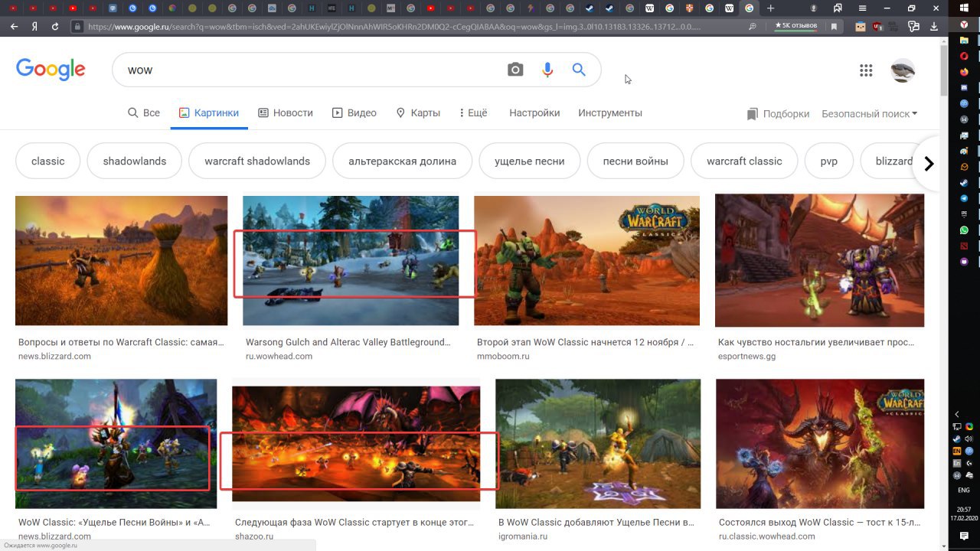
Task: Click the '5K отзывов' rating badge
Action: tap(796, 25)
